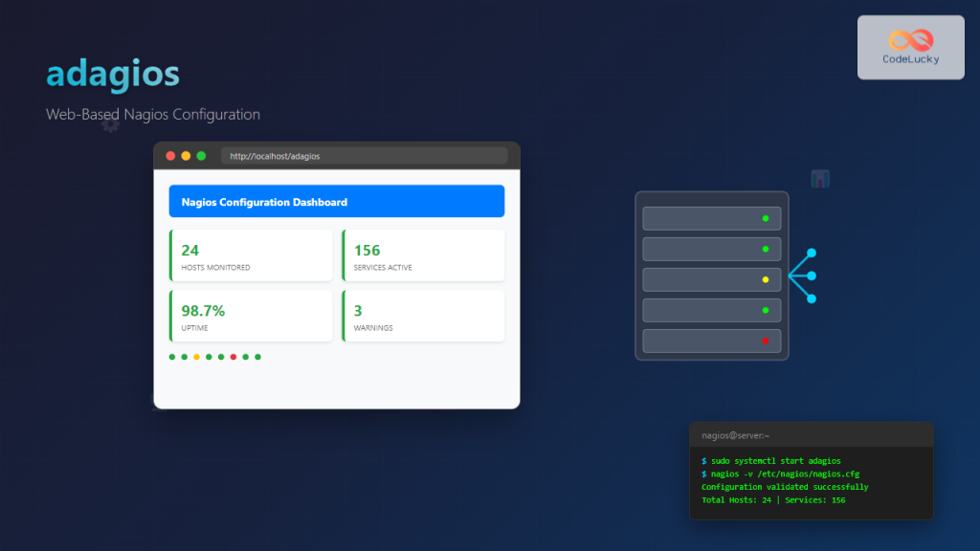Screen dimensions: 980x551
Task: Click the yellow LED on the middle server bay
Action: point(765,279)
